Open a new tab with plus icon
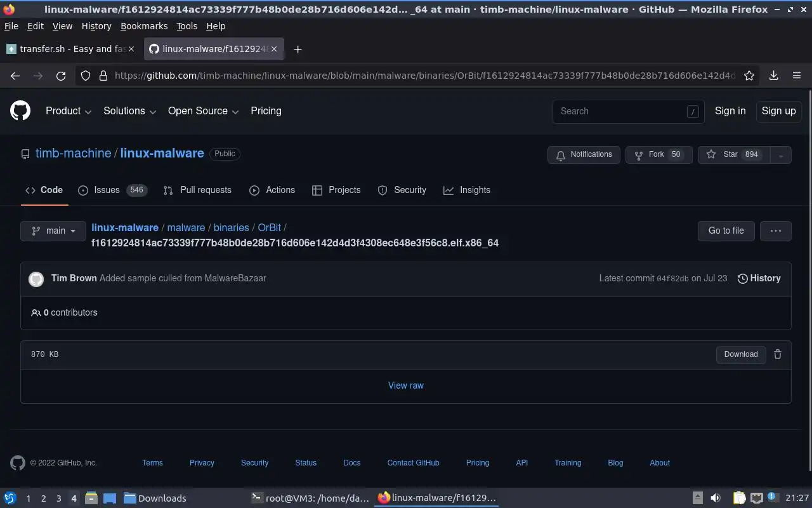The image size is (812, 508). tap(298, 49)
